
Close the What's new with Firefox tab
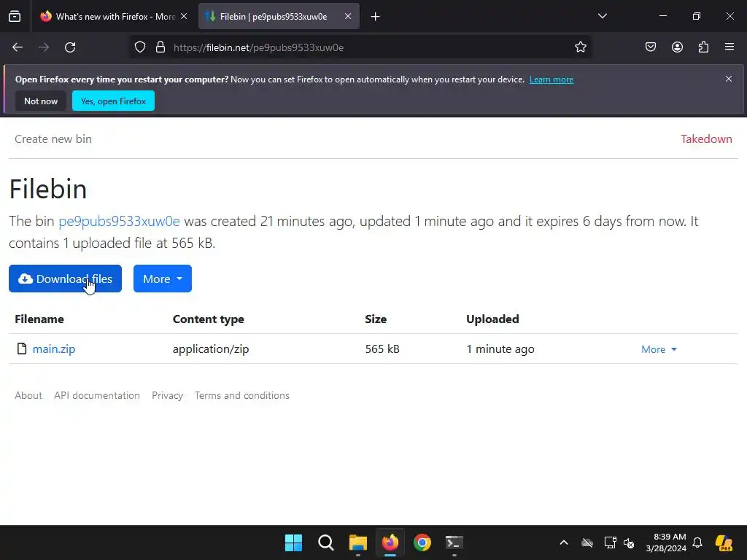(184, 17)
